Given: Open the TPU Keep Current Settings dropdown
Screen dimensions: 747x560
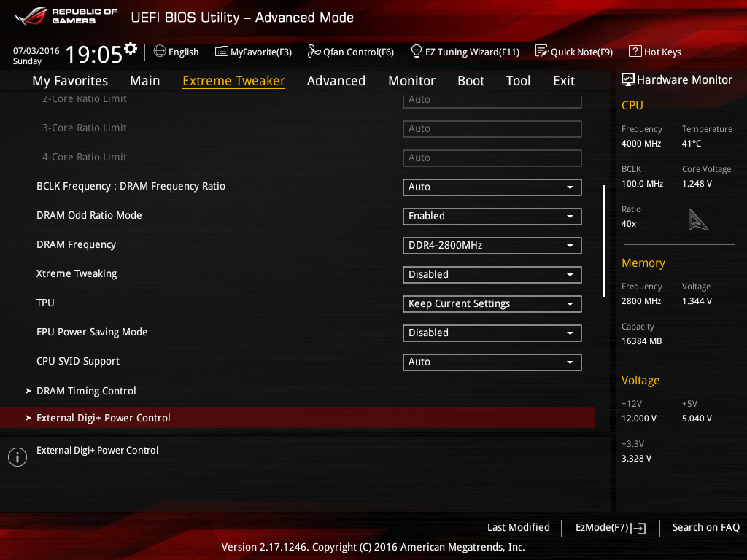Looking at the screenshot, I should (492, 304).
